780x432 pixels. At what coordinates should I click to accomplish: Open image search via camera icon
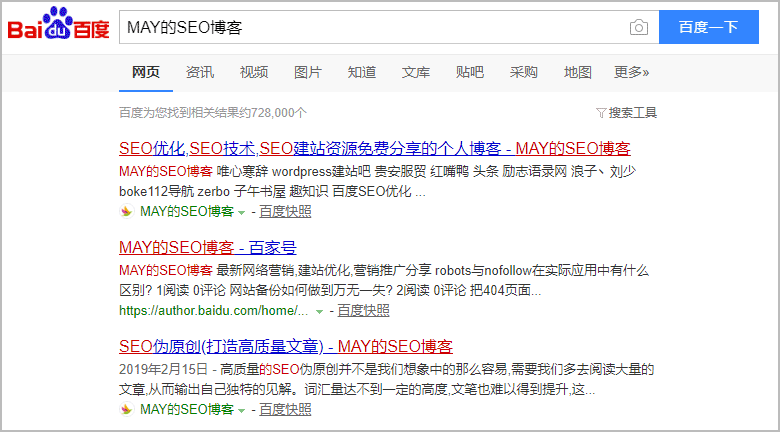point(639,27)
